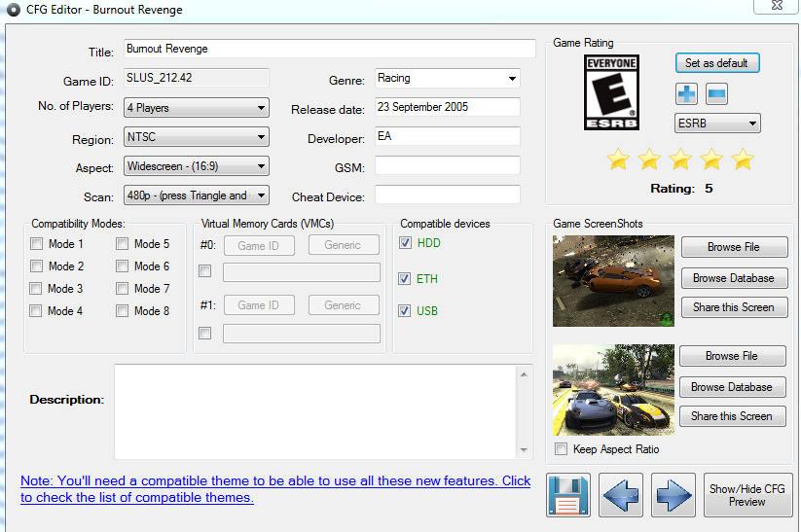
Task: Click Browse Database for second screenshot
Action: click(x=733, y=387)
